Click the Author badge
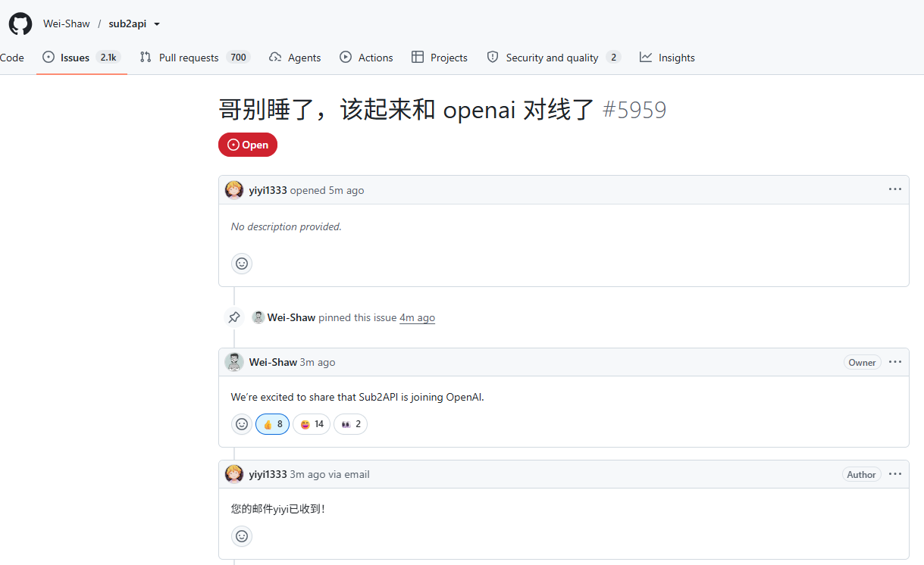 click(861, 474)
